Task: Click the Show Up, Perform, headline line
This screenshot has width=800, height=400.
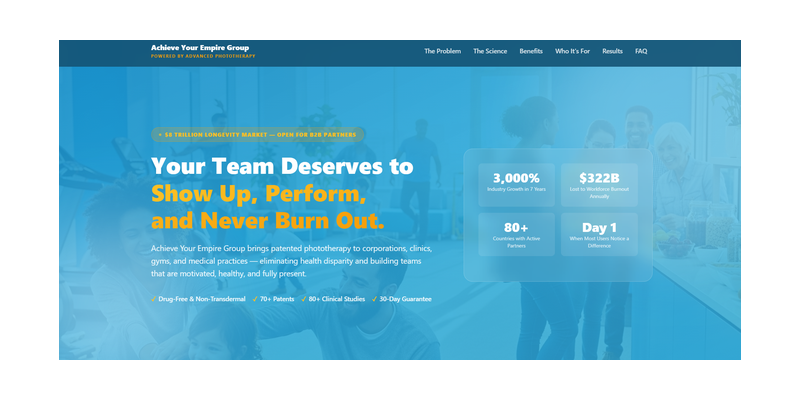Action: 259,194
